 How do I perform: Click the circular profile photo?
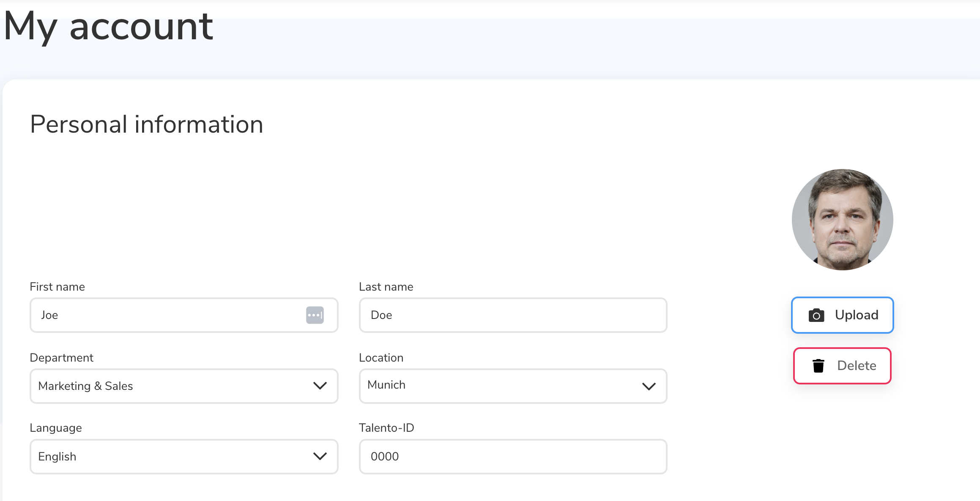[842, 220]
